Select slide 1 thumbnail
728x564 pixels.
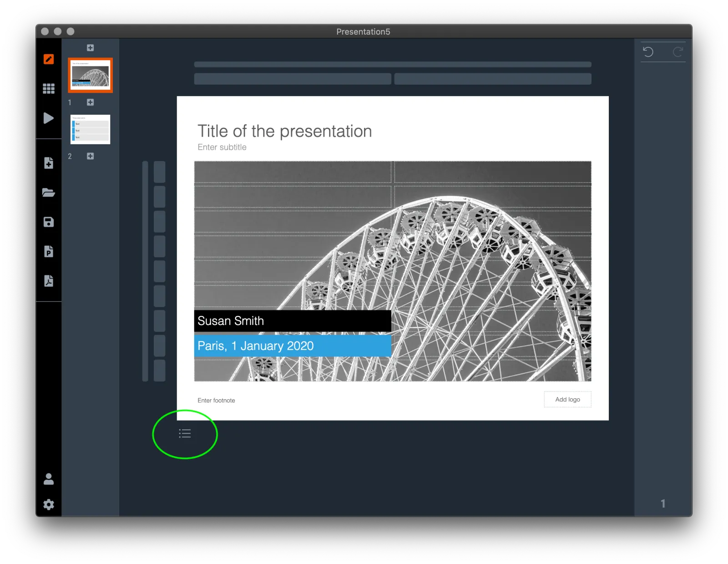(x=90, y=75)
